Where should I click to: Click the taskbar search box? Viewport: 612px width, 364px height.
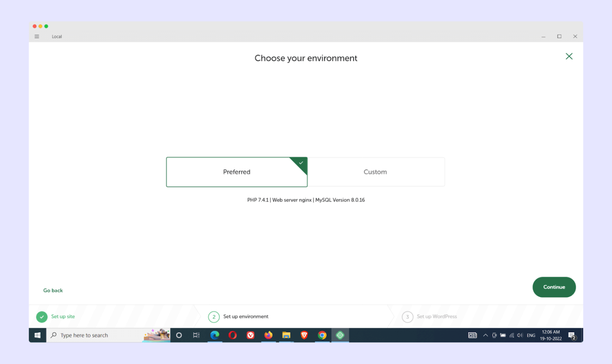[108, 335]
